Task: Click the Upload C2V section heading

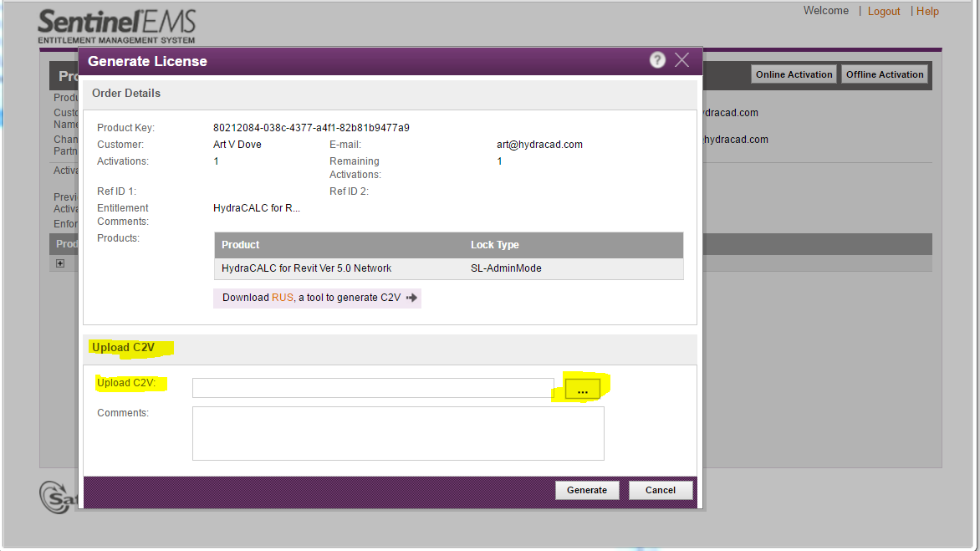Action: (123, 347)
